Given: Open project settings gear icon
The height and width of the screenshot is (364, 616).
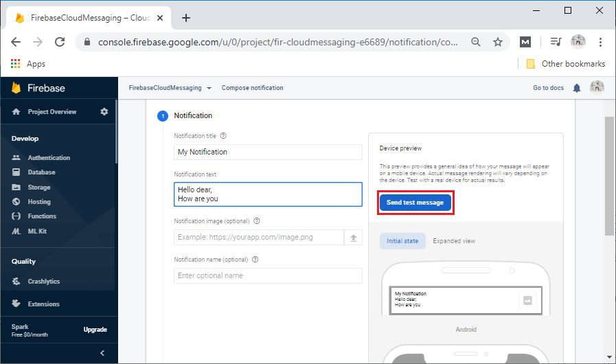Looking at the screenshot, I should (x=104, y=112).
